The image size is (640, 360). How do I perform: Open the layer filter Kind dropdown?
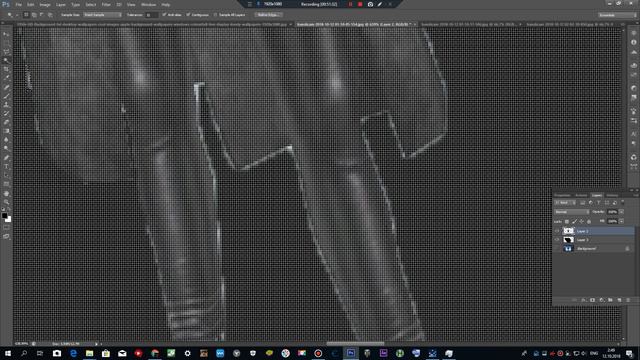[565, 203]
